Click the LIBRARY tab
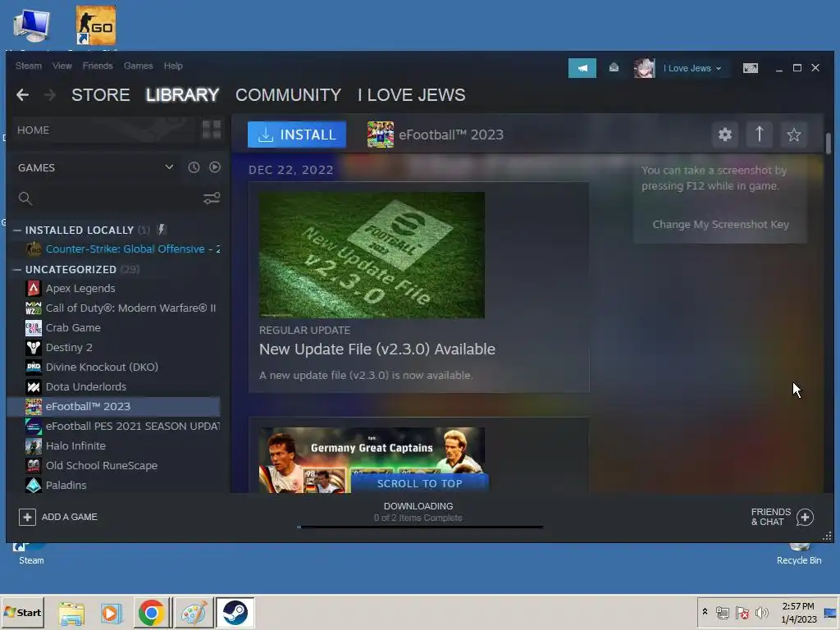Viewport: 840px width, 630px height. [182, 95]
